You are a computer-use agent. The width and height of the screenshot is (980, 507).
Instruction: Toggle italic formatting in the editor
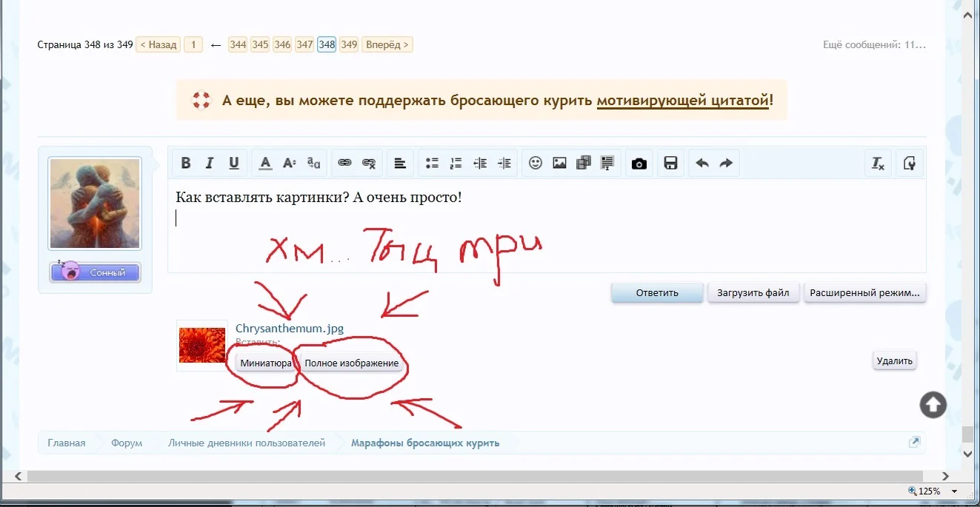point(210,163)
